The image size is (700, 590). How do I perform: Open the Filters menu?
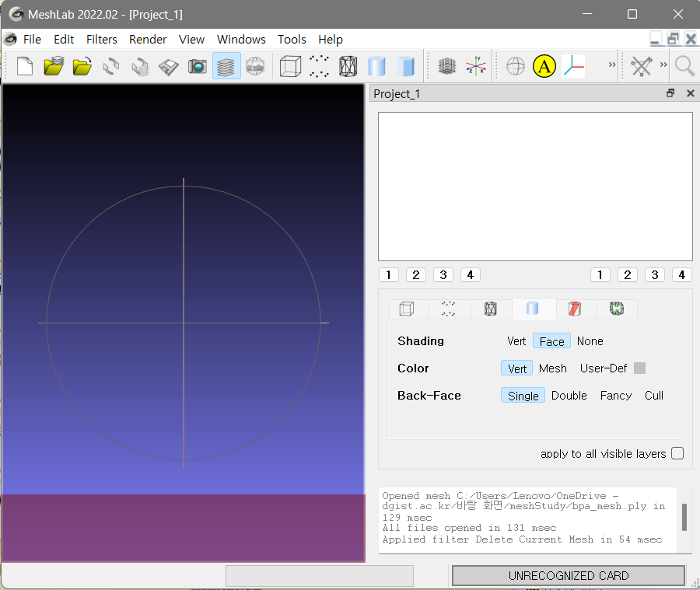click(x=102, y=40)
